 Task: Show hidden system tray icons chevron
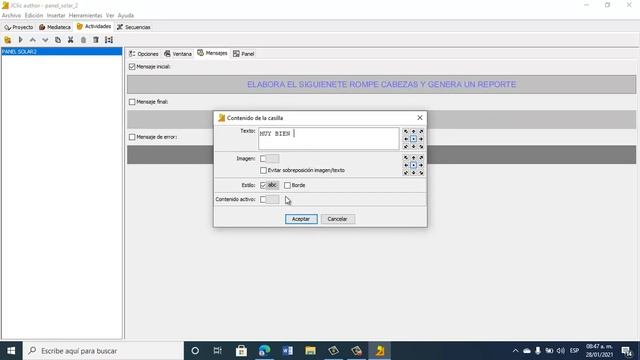tap(515, 351)
